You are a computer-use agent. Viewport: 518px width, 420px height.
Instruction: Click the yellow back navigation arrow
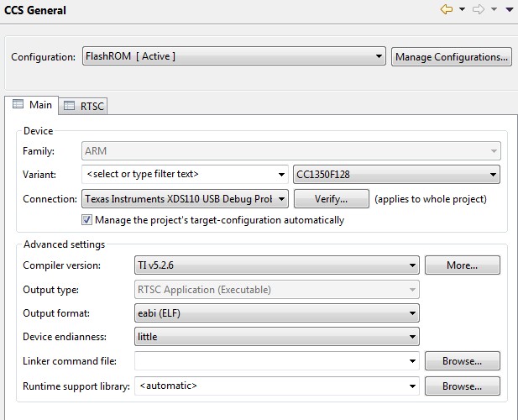(447, 9)
